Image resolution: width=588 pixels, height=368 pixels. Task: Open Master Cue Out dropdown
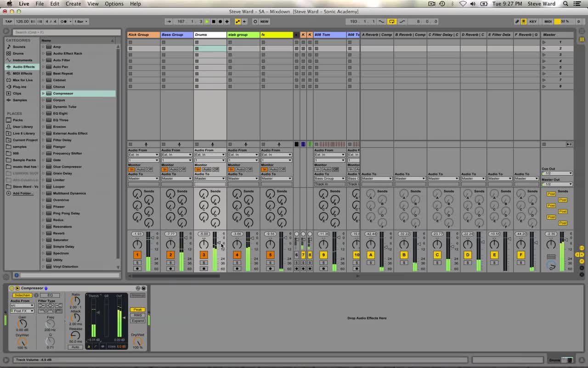(557, 173)
